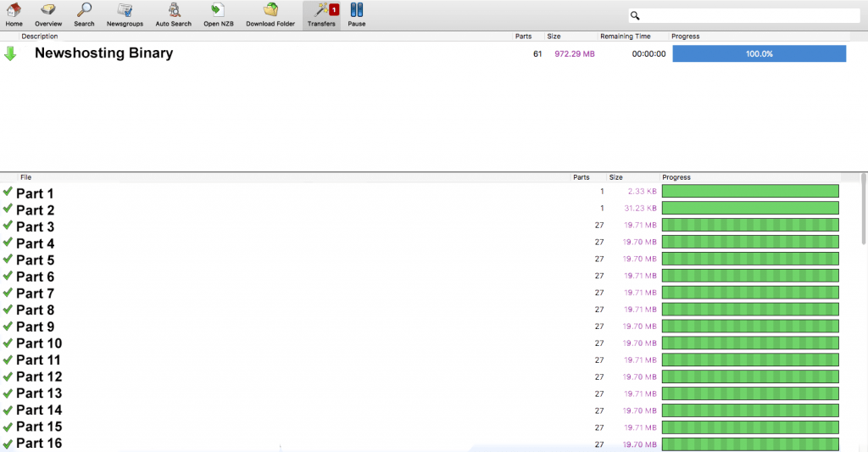868x452 pixels.
Task: Click the green checkmark beside Part 7
Action: coord(8,292)
